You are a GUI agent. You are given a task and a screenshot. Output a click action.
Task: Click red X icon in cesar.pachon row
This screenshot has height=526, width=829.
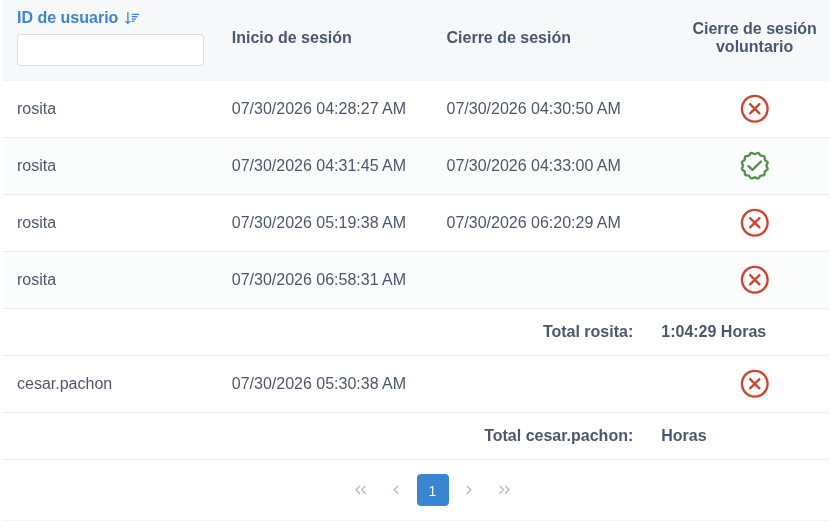[x=754, y=384]
